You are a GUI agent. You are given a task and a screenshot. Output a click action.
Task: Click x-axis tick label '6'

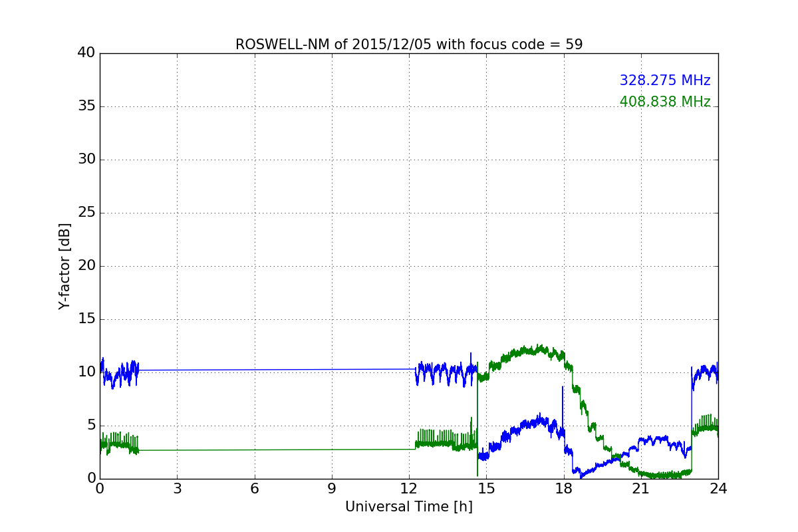point(254,489)
